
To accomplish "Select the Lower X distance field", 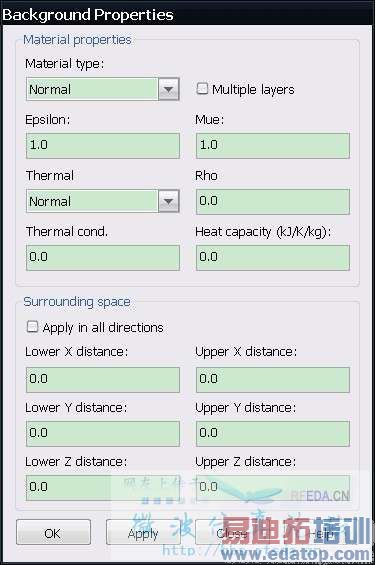I will pos(103,379).
